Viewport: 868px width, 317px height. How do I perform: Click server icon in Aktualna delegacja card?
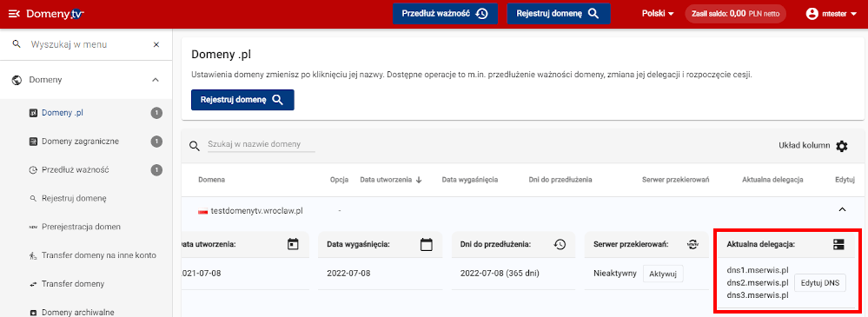click(x=838, y=244)
